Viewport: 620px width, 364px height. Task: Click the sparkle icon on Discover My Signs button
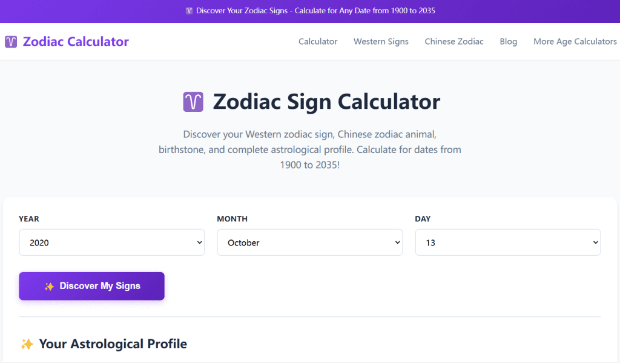(49, 286)
